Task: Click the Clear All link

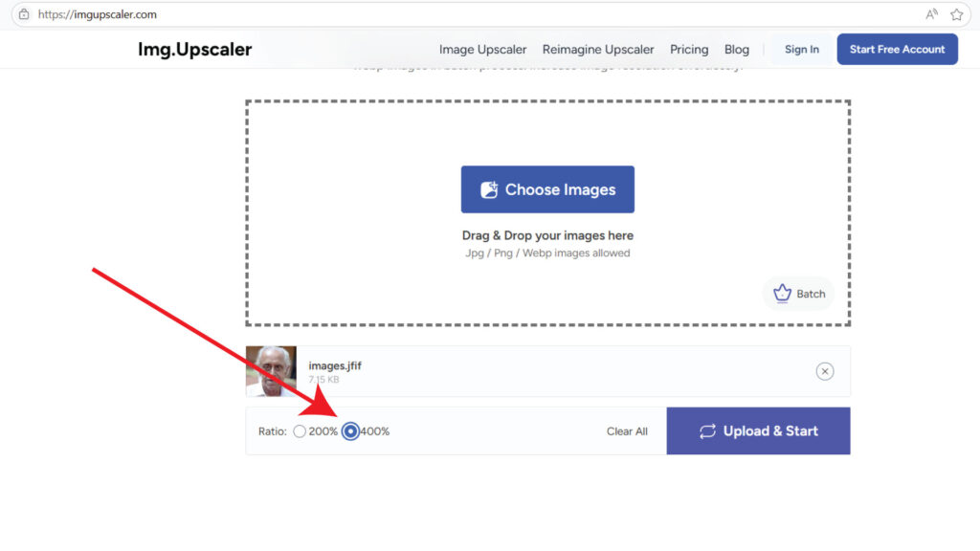Action: pyautogui.click(x=627, y=431)
